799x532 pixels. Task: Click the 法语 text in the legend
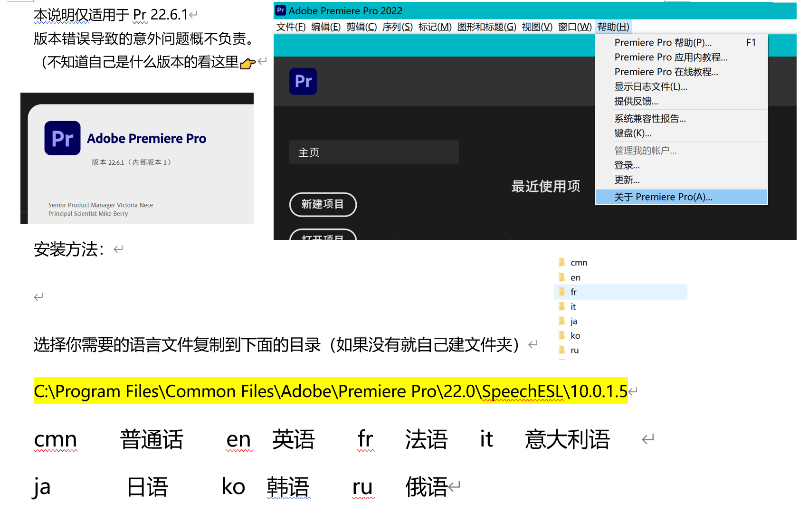[x=426, y=439]
